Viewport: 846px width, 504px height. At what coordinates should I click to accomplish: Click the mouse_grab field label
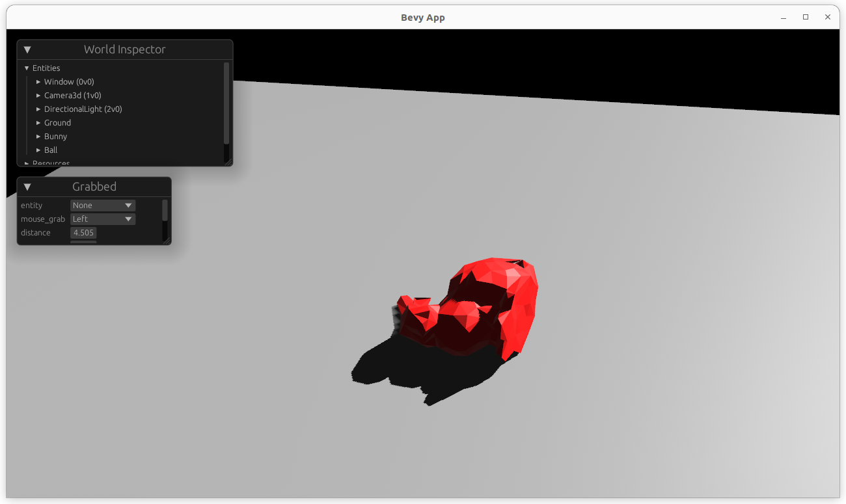pyautogui.click(x=43, y=219)
